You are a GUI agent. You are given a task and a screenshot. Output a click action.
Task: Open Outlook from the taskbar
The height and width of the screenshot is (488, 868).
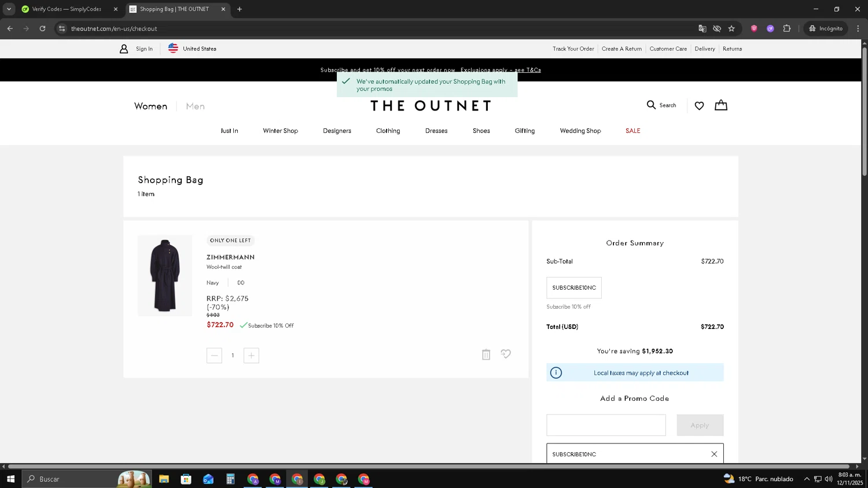208,479
